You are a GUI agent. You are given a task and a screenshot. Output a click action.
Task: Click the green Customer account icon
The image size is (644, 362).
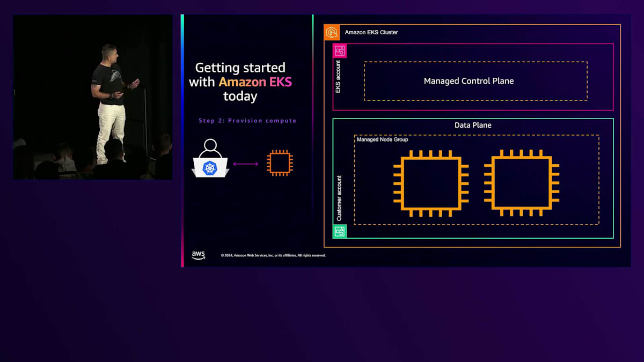(x=340, y=232)
